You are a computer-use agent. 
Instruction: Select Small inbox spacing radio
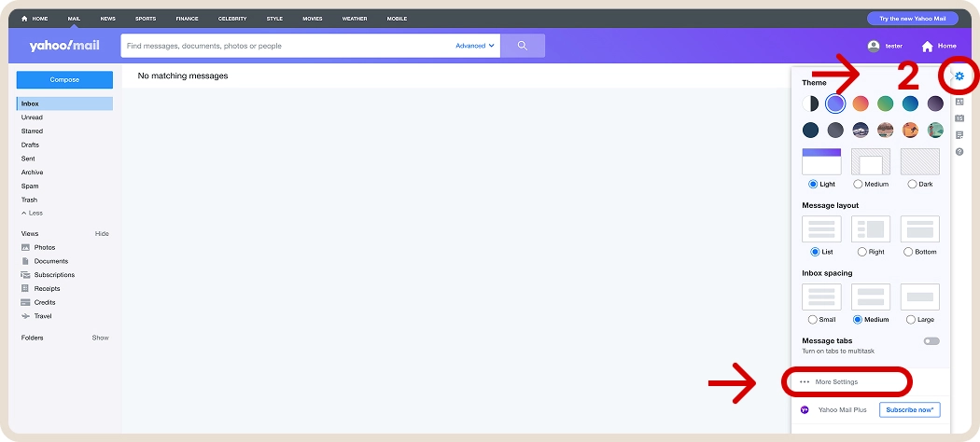click(x=813, y=320)
